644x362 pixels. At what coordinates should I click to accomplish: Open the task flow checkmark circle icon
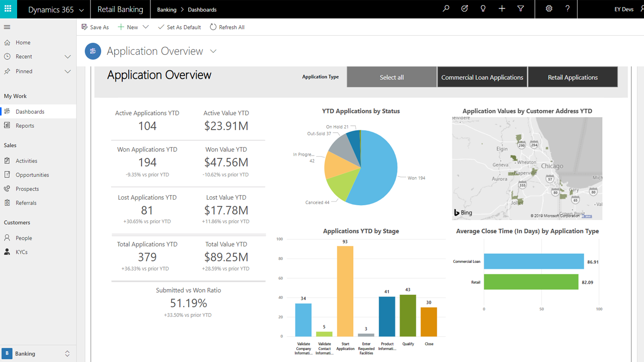coord(464,9)
